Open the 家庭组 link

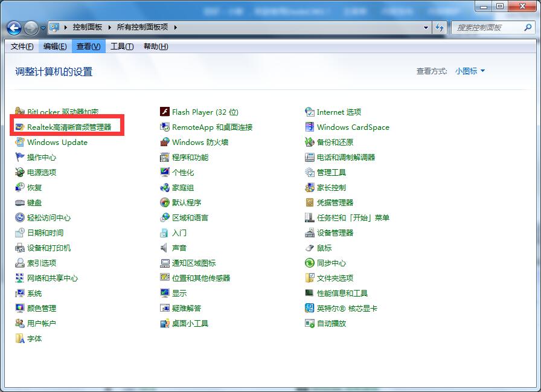click(183, 187)
